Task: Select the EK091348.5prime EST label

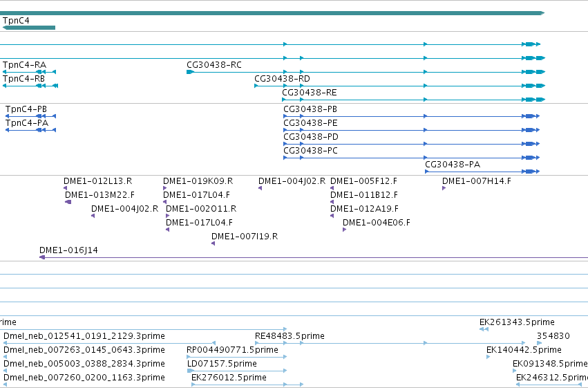Action: 550,364
